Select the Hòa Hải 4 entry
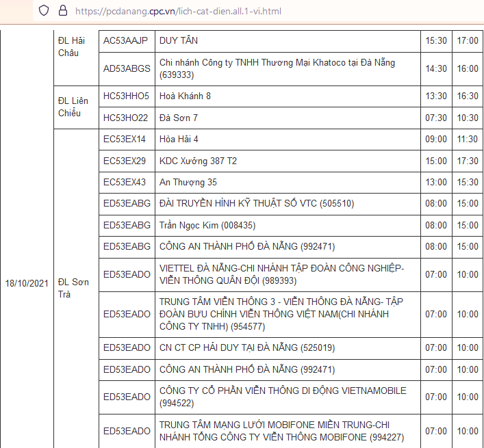484x448 pixels. (179, 139)
